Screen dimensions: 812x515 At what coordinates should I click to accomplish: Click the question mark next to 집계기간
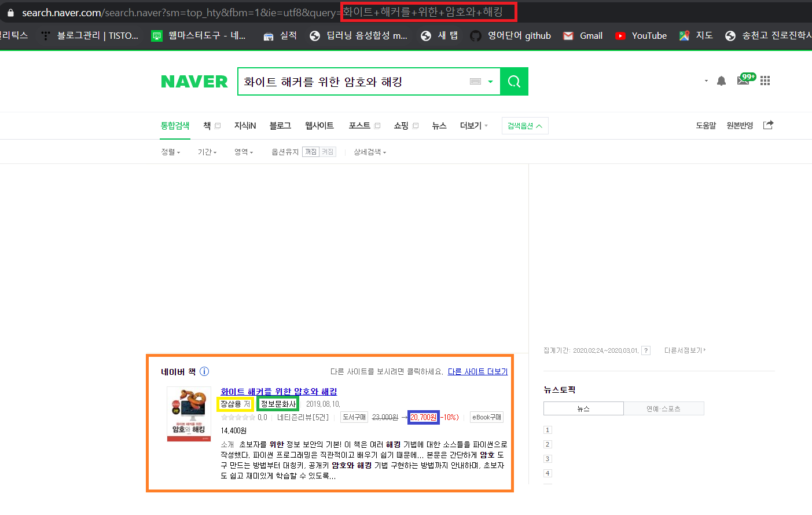point(646,350)
